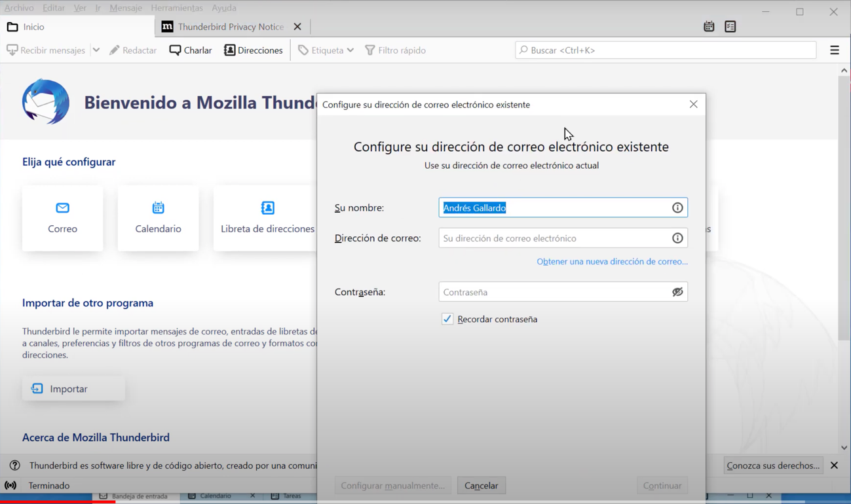The width and height of the screenshot is (851, 504).
Task: Click the Dirección de correo input field
Action: point(554,238)
